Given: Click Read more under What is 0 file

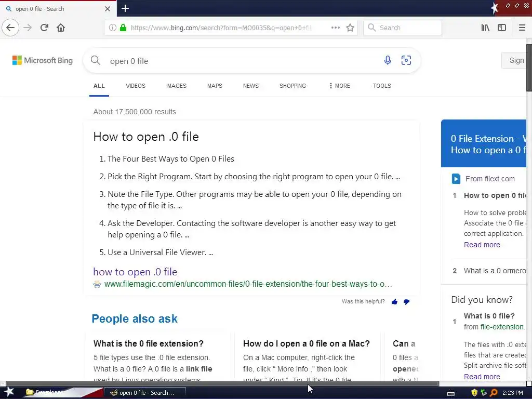Looking at the screenshot, I should (x=482, y=377).
